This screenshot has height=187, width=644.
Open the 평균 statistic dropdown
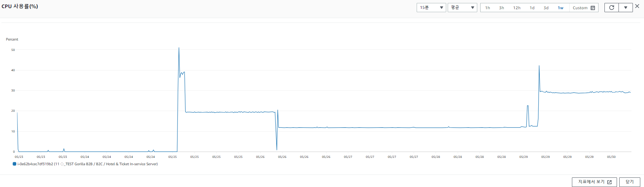[462, 7]
